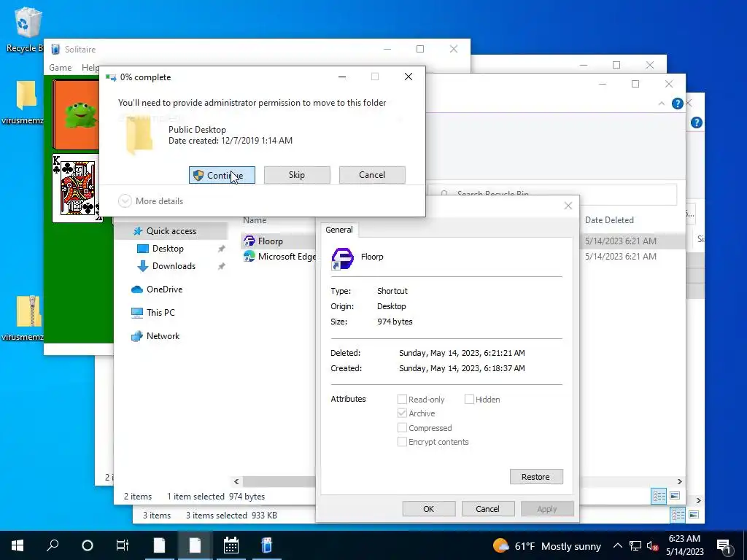
Task: Click the first blank-page taskbar icon
Action: pyautogui.click(x=159, y=545)
